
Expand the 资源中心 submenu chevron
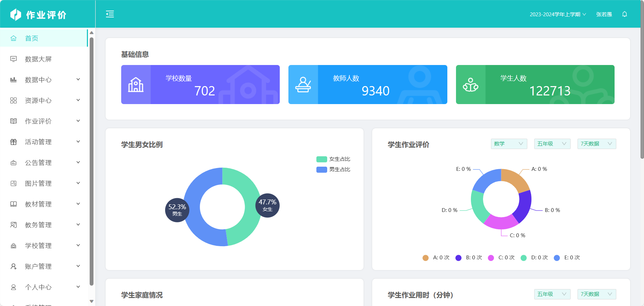78,100
